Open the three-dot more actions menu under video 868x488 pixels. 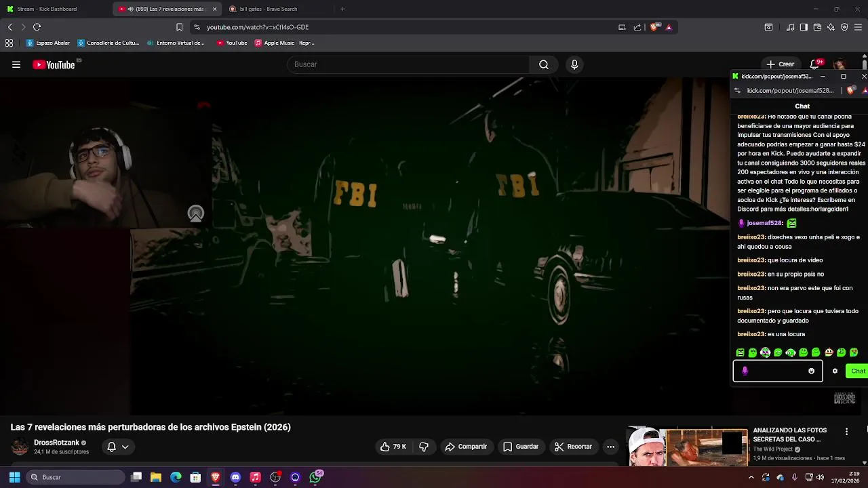(x=610, y=447)
